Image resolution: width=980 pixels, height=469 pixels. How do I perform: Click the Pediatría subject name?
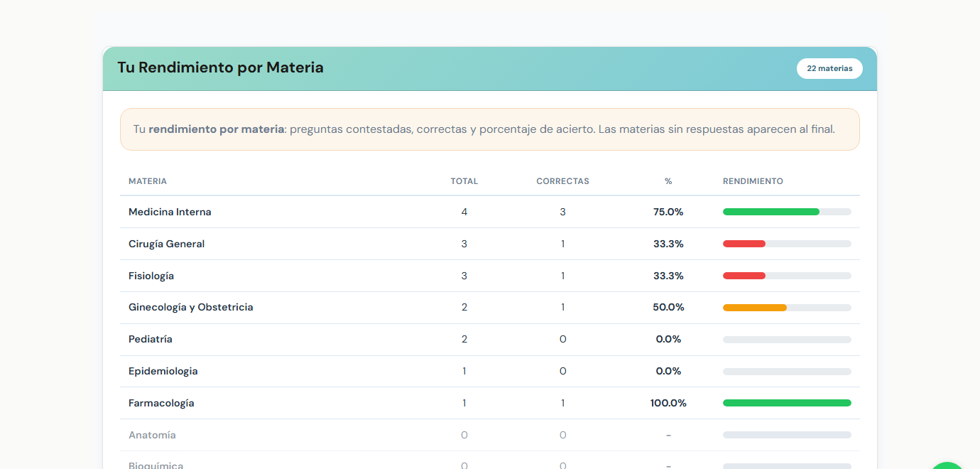(151, 340)
